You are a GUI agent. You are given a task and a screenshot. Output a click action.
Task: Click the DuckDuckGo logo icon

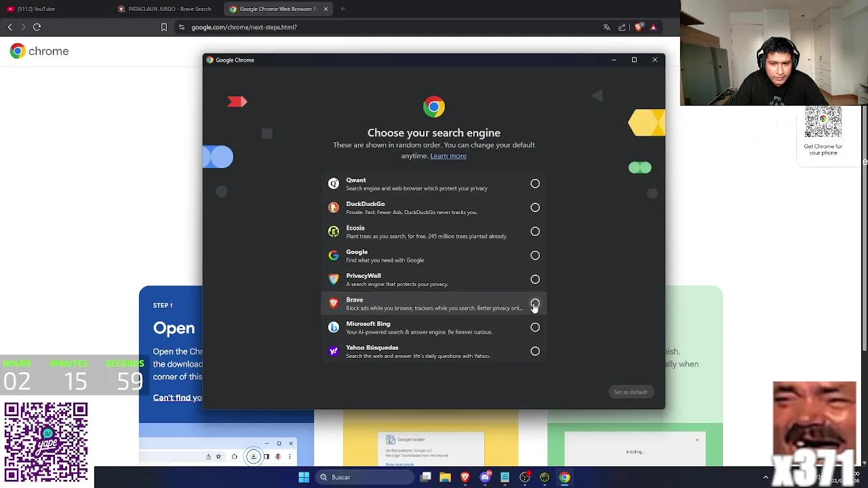[x=334, y=207]
